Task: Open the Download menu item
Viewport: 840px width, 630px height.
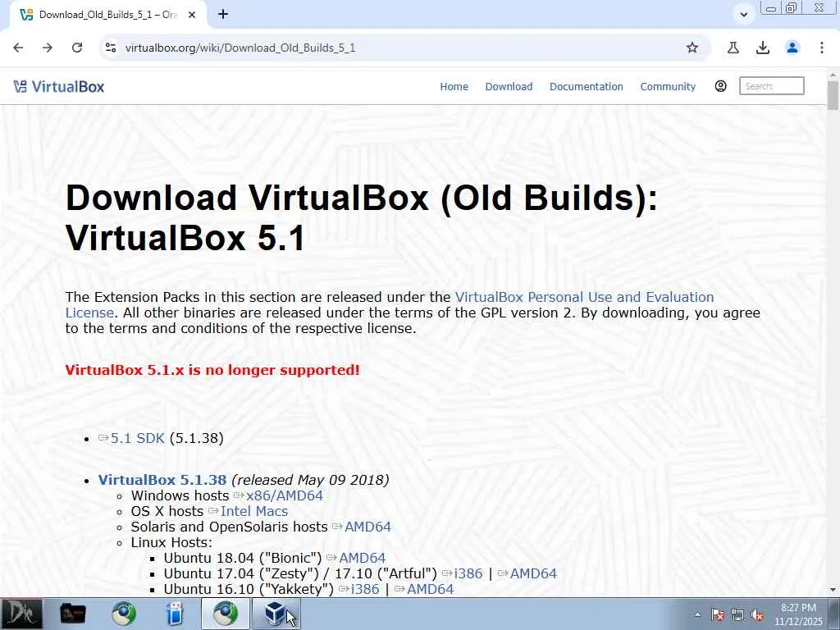Action: tap(509, 86)
